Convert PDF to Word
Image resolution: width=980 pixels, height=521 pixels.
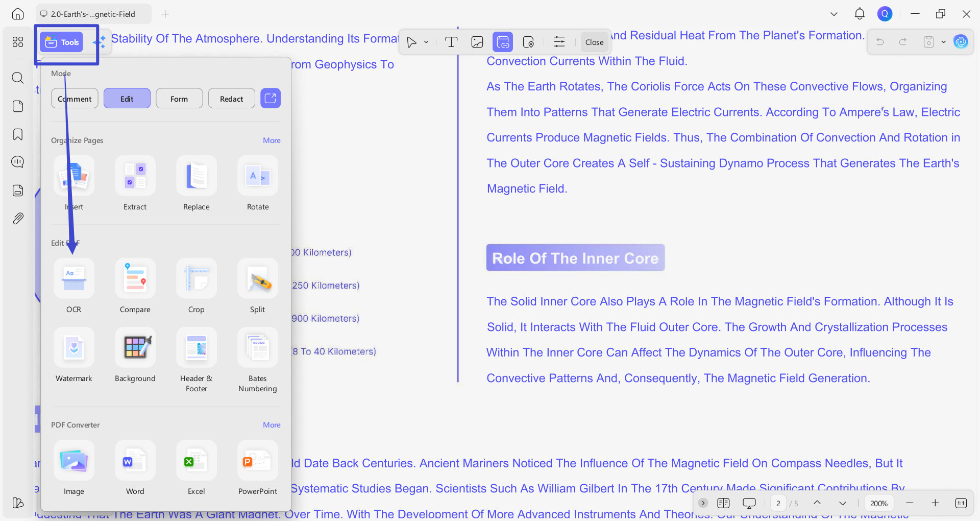[x=135, y=468]
